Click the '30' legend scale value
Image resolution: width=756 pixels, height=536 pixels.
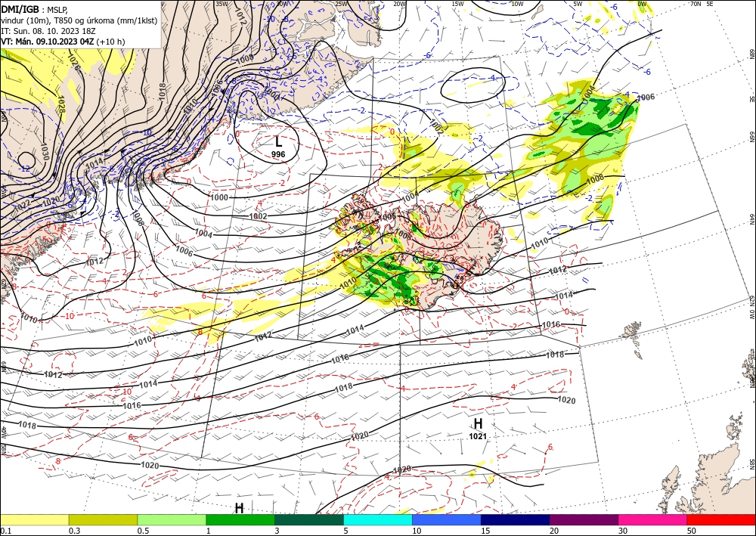pos(623,531)
